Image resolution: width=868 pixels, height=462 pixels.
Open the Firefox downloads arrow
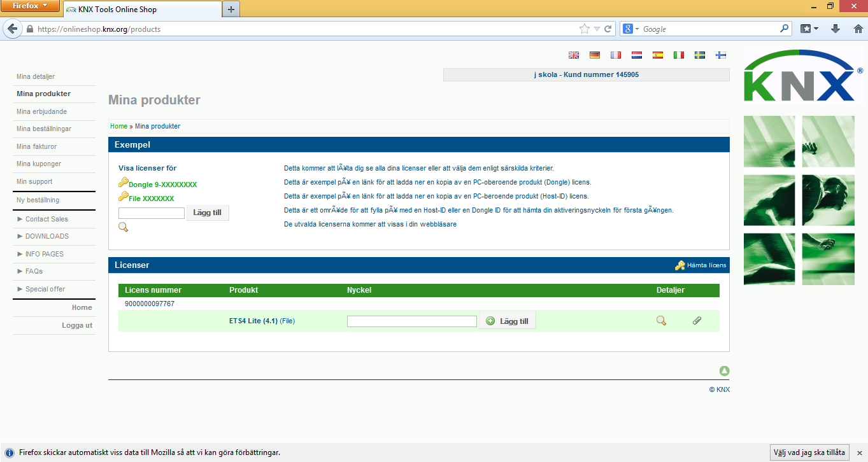click(x=836, y=29)
